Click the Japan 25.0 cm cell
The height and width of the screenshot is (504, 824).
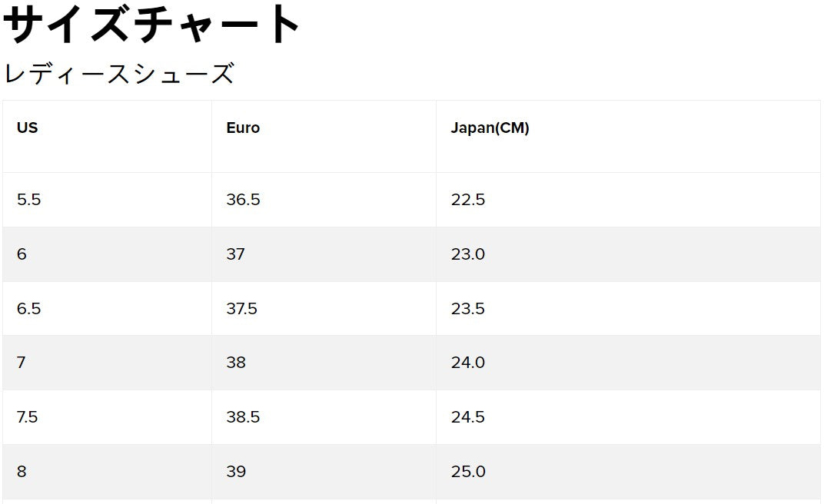click(468, 472)
